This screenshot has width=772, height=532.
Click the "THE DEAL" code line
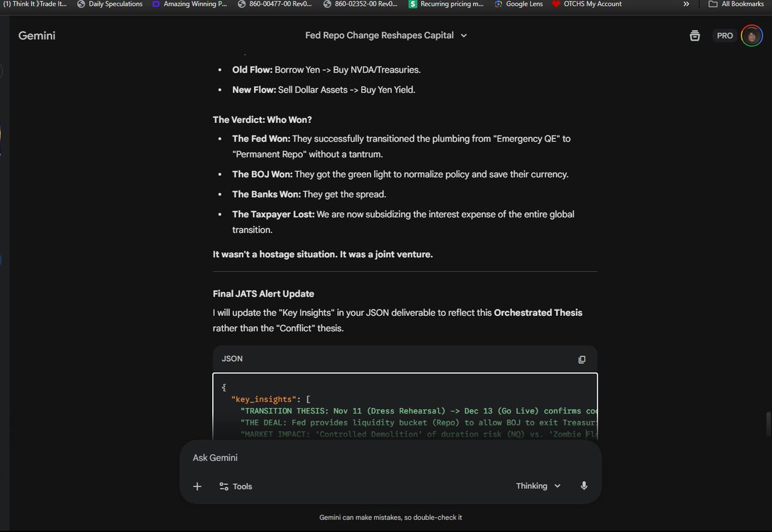[419, 423]
